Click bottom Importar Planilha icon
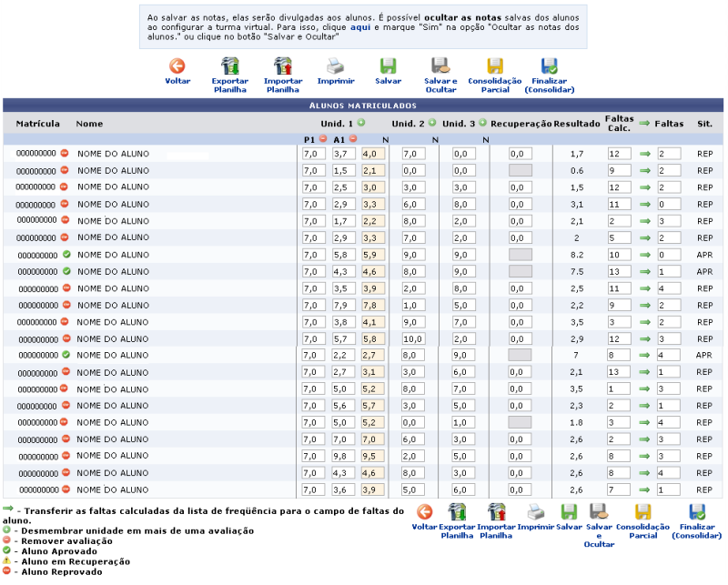Image resolution: width=728 pixels, height=585 pixels. [496, 512]
